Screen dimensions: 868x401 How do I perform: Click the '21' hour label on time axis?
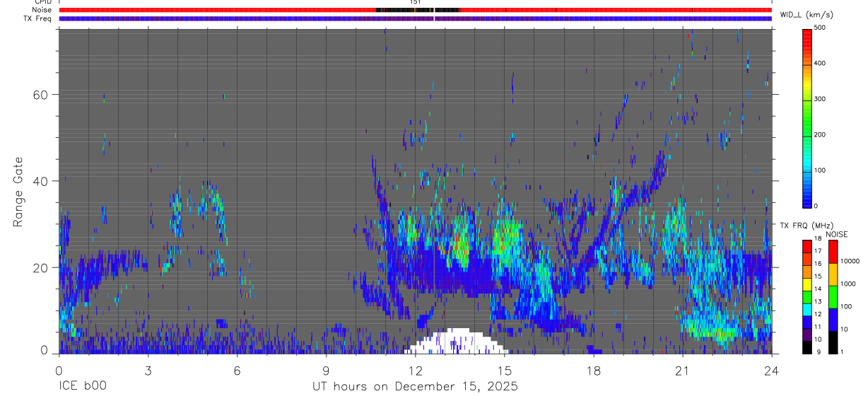(682, 371)
